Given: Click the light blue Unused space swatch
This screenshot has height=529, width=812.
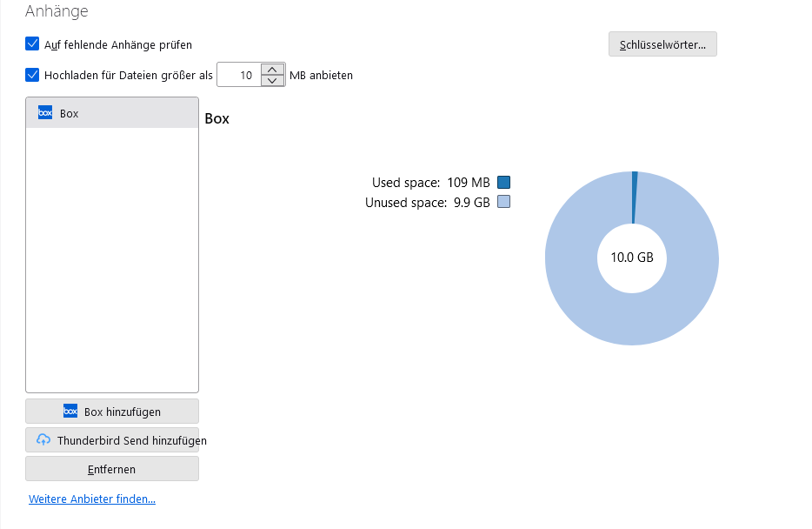Looking at the screenshot, I should [503, 202].
